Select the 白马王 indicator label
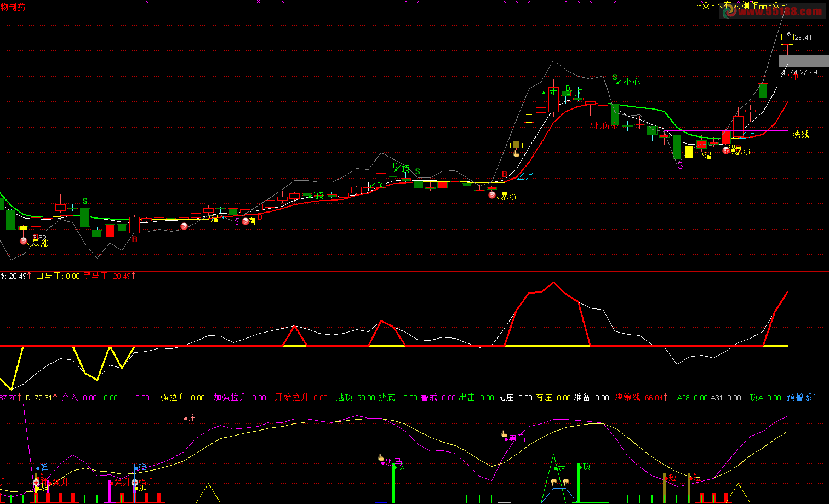Image resolution: width=829 pixels, height=504 pixels. [58, 276]
